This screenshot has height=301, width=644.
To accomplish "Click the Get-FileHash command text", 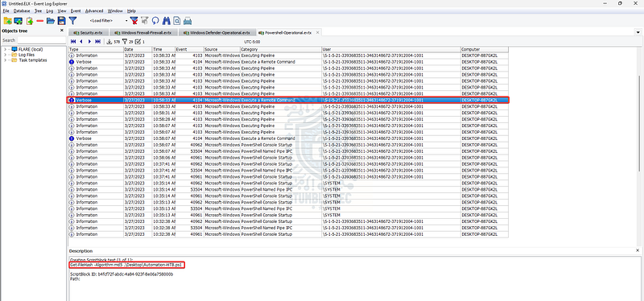I will (x=126, y=265).
